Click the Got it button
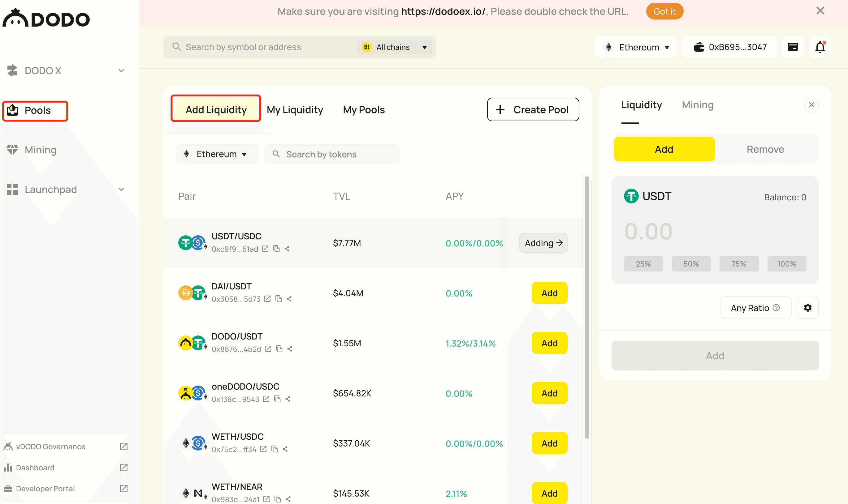This screenshot has width=848, height=504. click(x=664, y=11)
